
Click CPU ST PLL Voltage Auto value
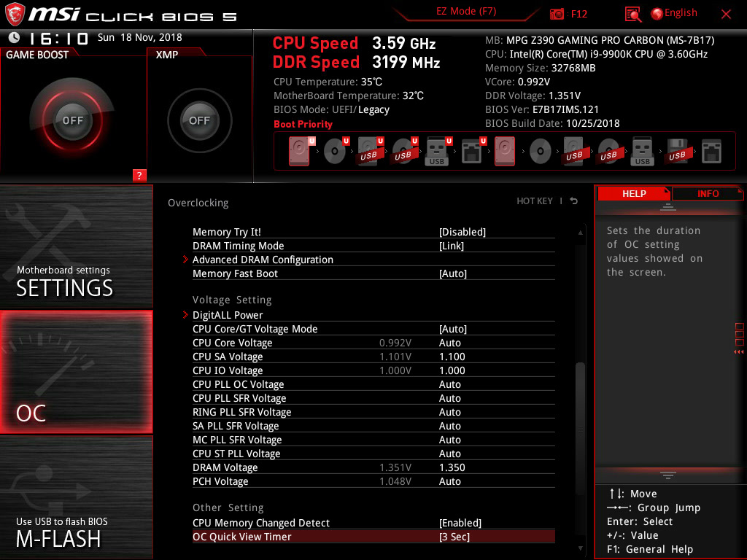(x=449, y=454)
